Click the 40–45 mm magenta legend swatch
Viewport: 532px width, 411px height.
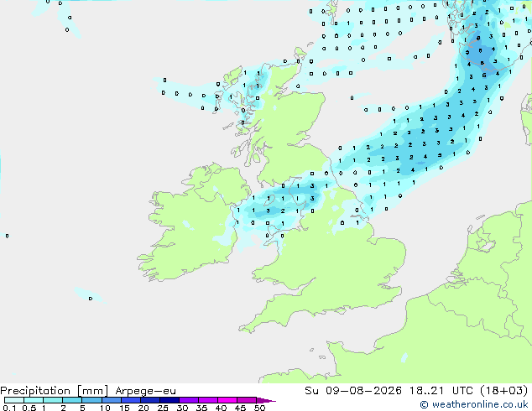click(x=227, y=400)
